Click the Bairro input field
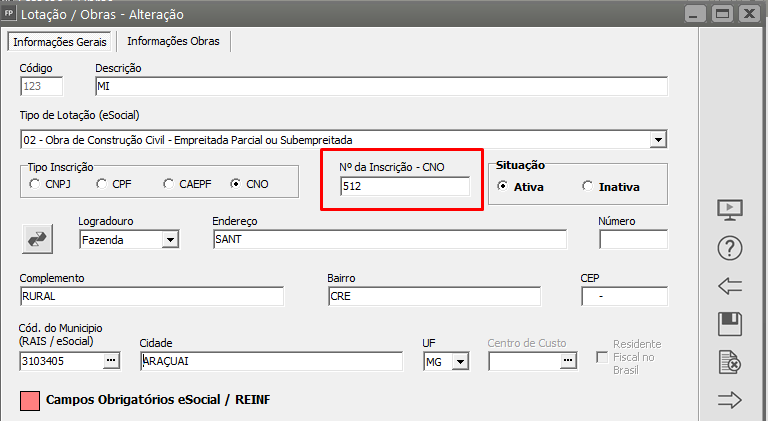This screenshot has height=421, width=768. [434, 296]
